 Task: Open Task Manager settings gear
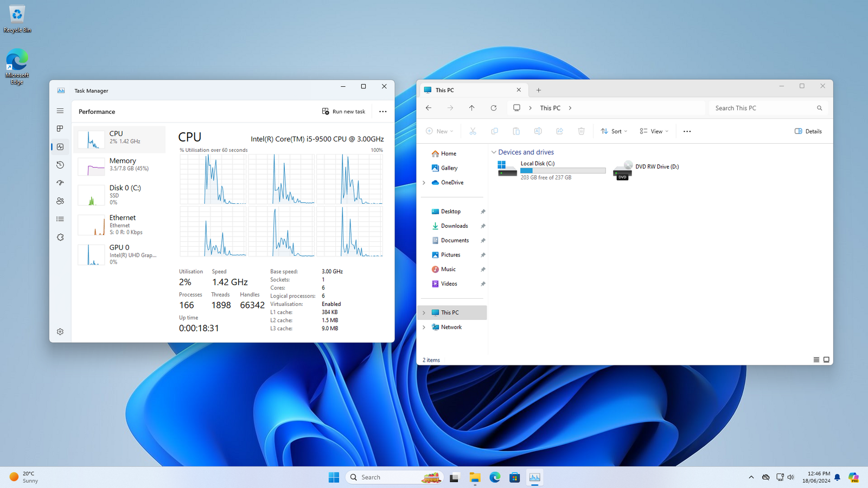60,332
